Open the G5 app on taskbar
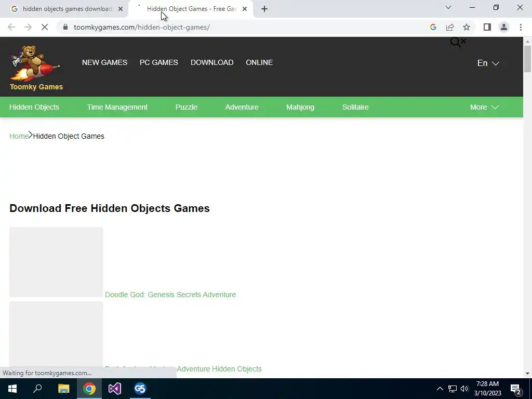Viewport: 532px width, 399px height. (x=140, y=389)
